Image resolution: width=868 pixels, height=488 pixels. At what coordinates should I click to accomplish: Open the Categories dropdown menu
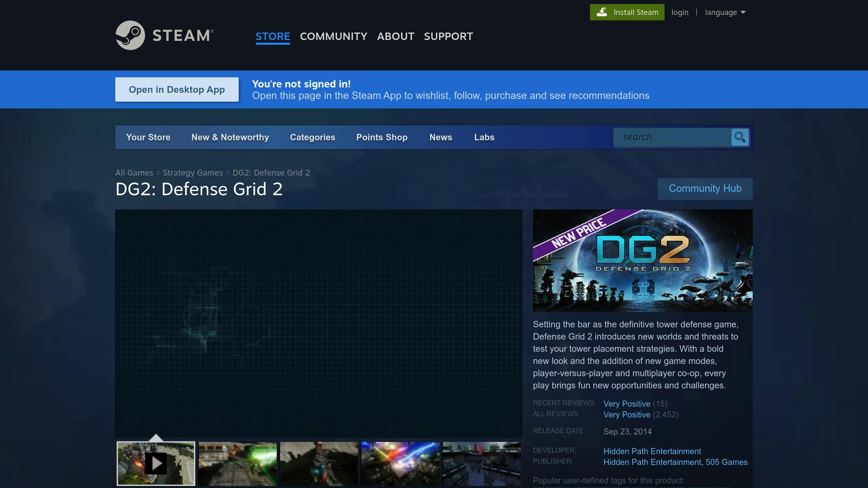tap(312, 137)
